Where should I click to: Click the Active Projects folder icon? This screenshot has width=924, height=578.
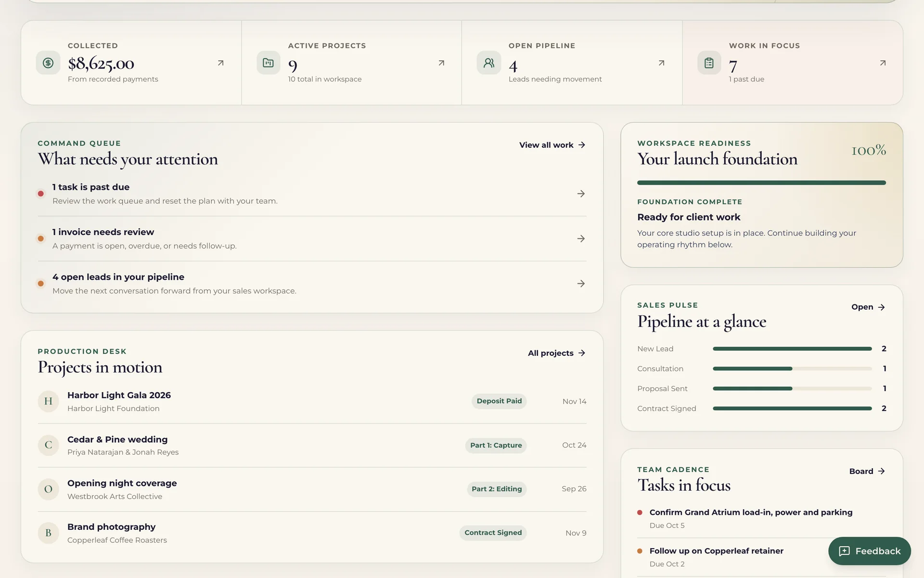click(x=269, y=63)
